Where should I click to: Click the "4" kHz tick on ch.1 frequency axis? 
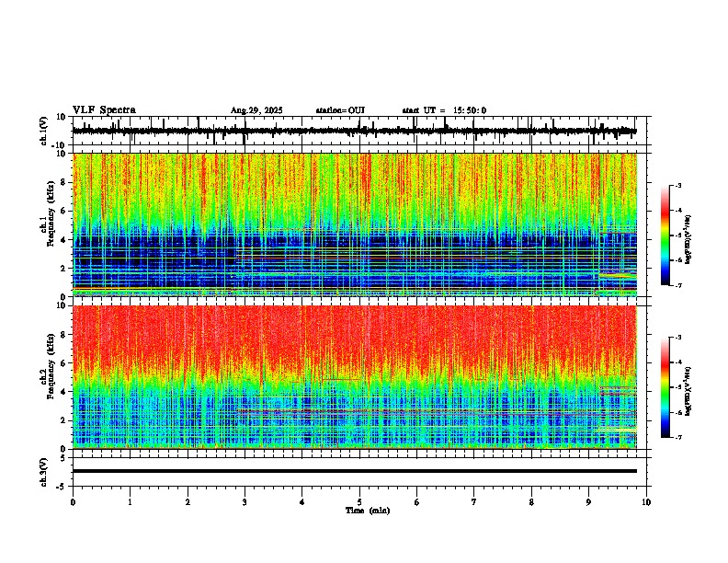(x=63, y=240)
